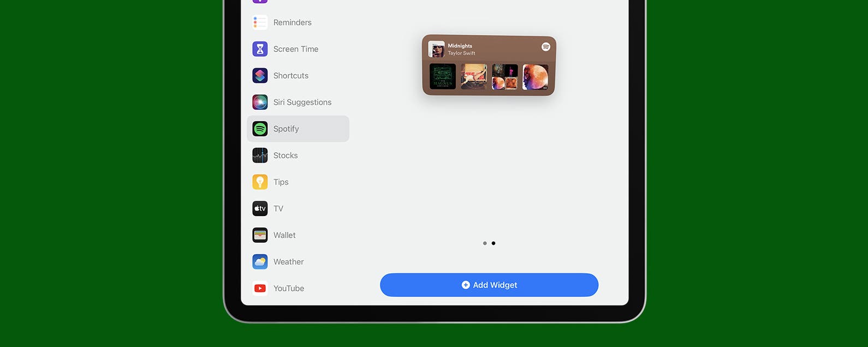
Task: Select the green Spotify icon in list
Action: click(x=260, y=129)
